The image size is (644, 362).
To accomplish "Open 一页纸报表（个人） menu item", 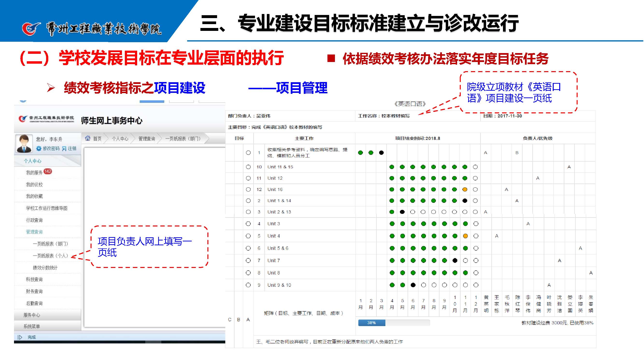I will [50, 256].
